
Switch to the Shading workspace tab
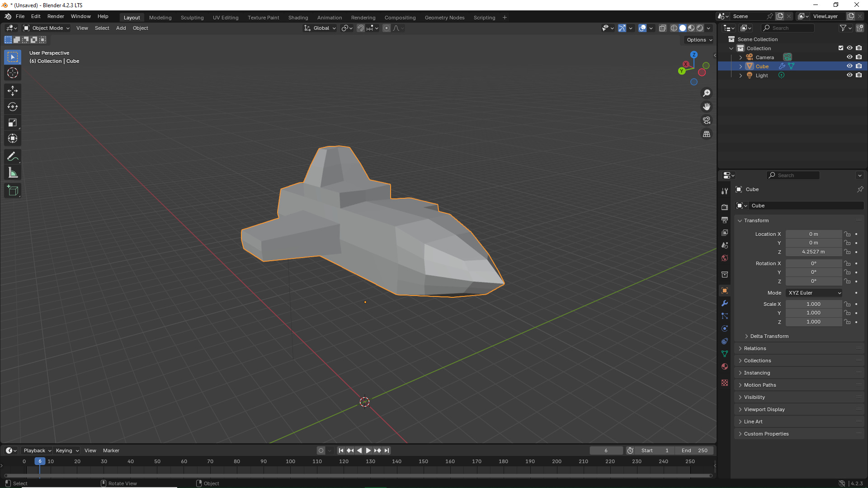(298, 18)
